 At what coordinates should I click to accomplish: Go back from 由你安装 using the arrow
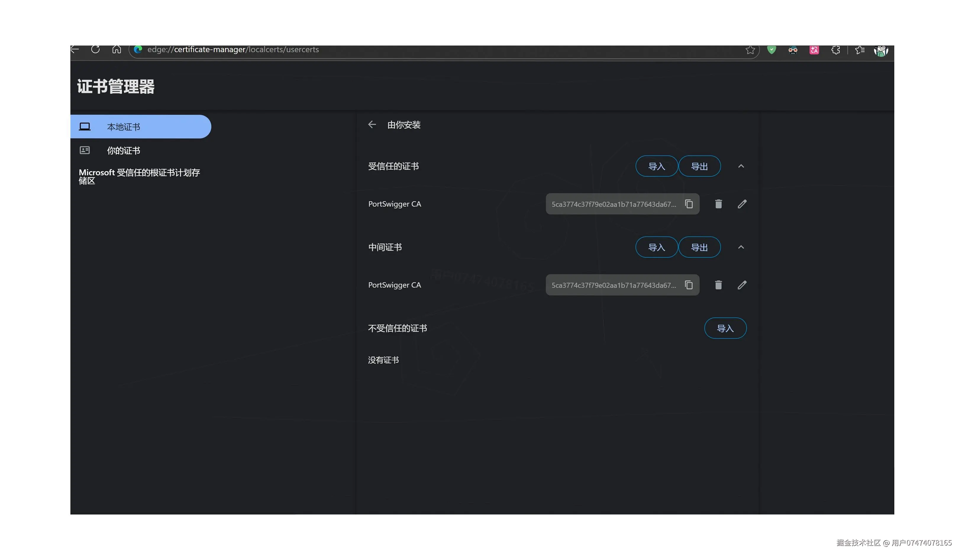point(372,124)
